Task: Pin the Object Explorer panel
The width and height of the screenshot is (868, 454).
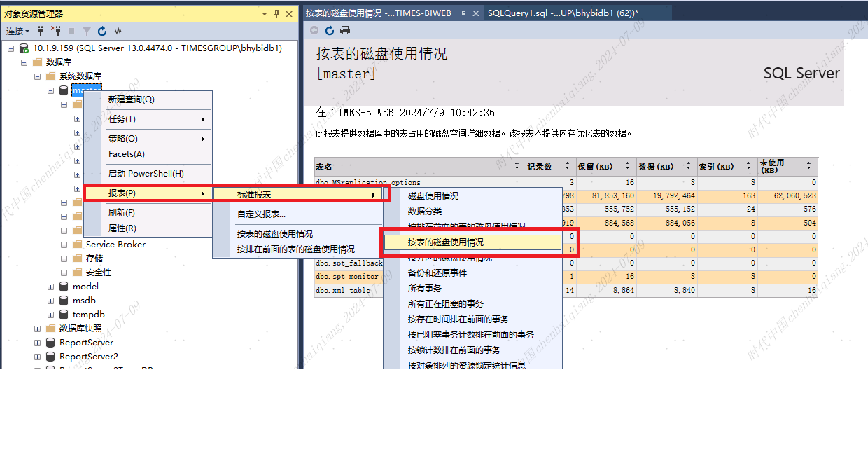Action: 277,13
